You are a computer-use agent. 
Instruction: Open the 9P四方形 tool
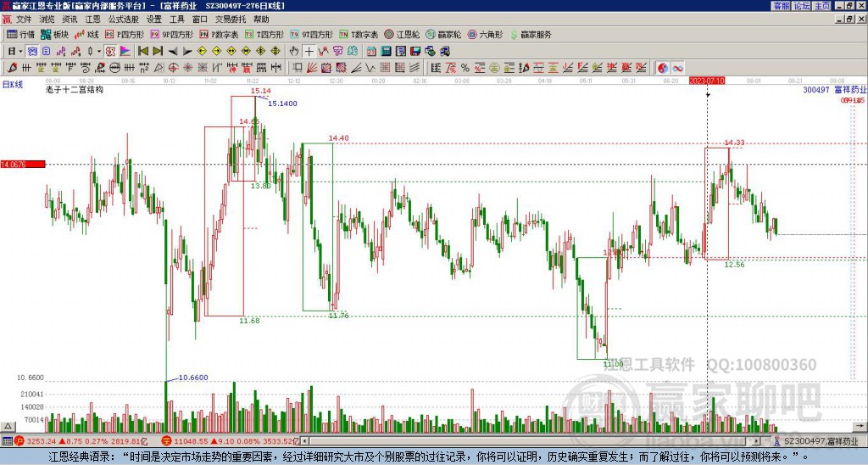pos(172,34)
